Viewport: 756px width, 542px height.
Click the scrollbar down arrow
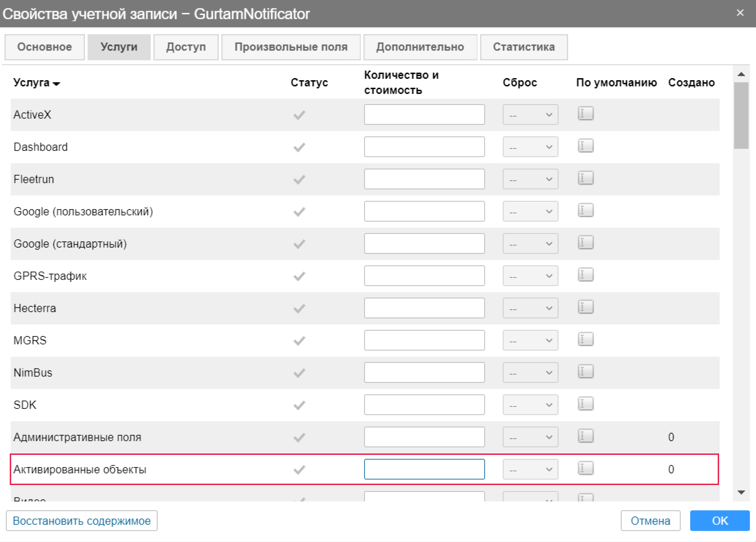(741, 493)
